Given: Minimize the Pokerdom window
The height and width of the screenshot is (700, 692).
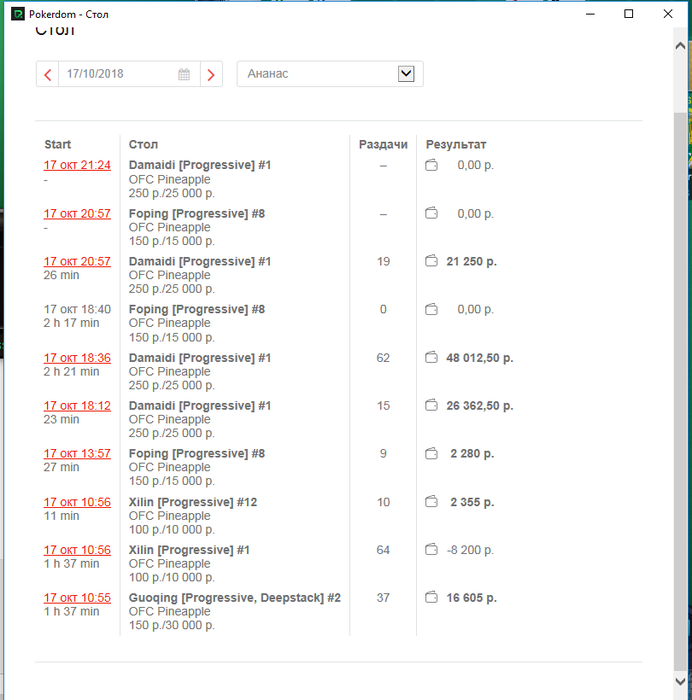Looking at the screenshot, I should coord(590,14).
